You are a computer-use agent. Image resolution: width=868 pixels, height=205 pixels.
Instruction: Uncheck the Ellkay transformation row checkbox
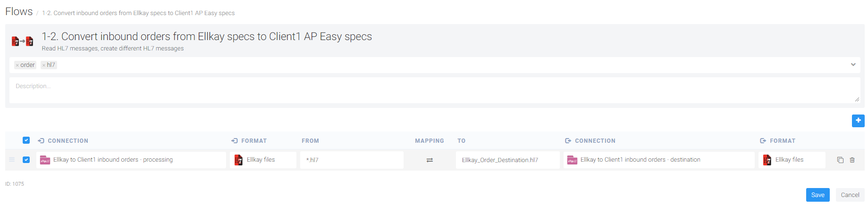pos(26,160)
